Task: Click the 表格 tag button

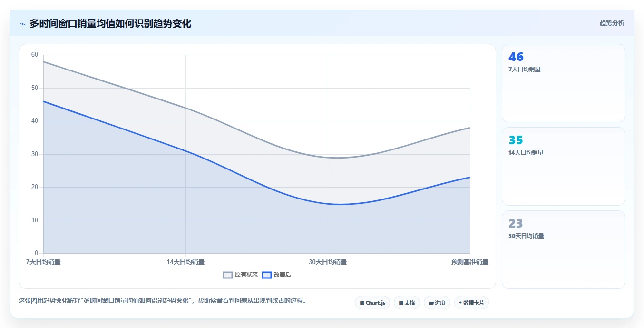Action: coord(407,303)
